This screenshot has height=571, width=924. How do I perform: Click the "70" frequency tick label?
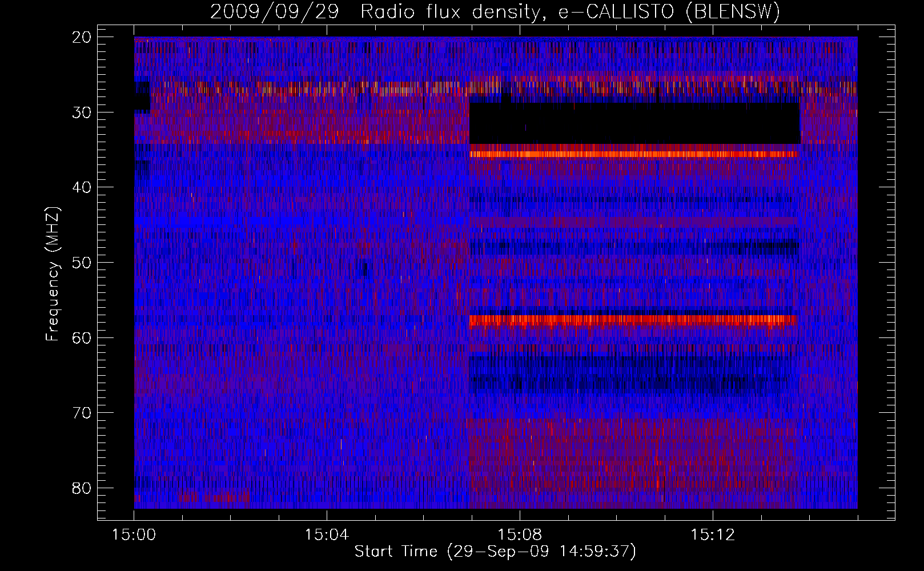pyautogui.click(x=82, y=413)
